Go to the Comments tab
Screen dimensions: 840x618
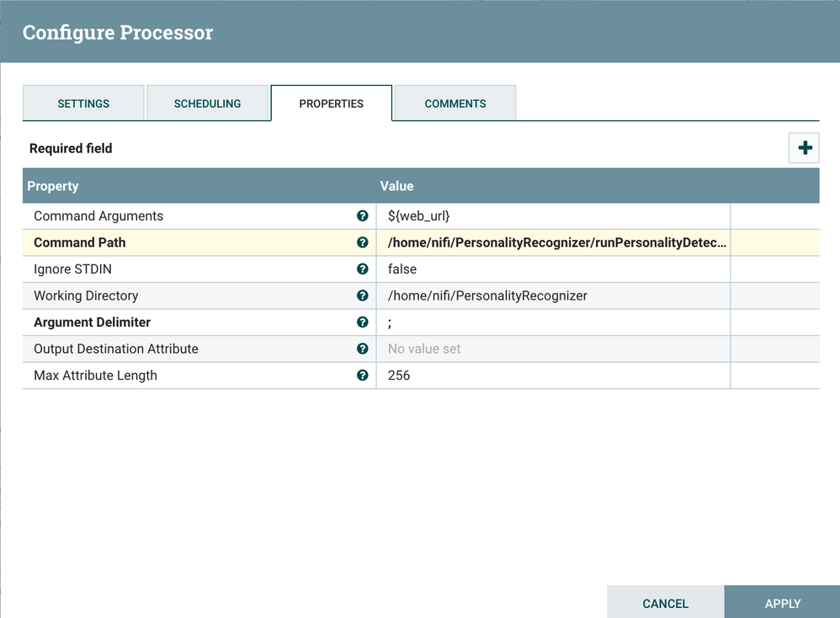(455, 104)
